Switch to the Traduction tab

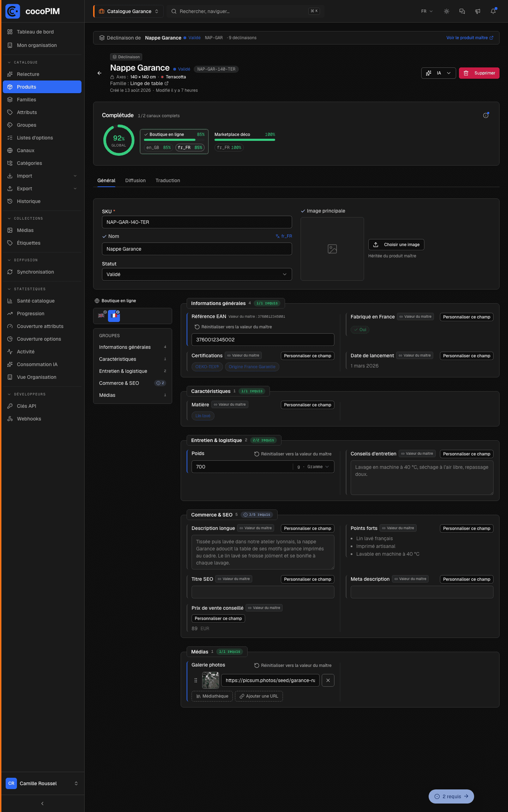[168, 180]
